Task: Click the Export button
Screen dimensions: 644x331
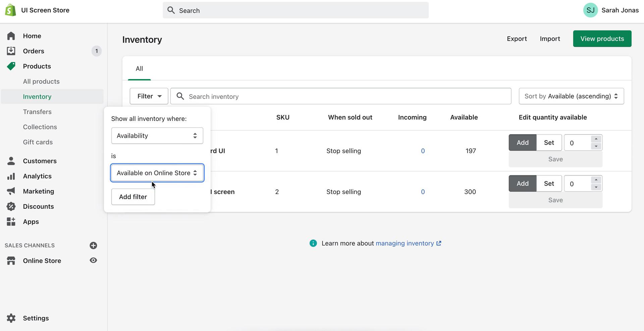Action: pos(517,39)
